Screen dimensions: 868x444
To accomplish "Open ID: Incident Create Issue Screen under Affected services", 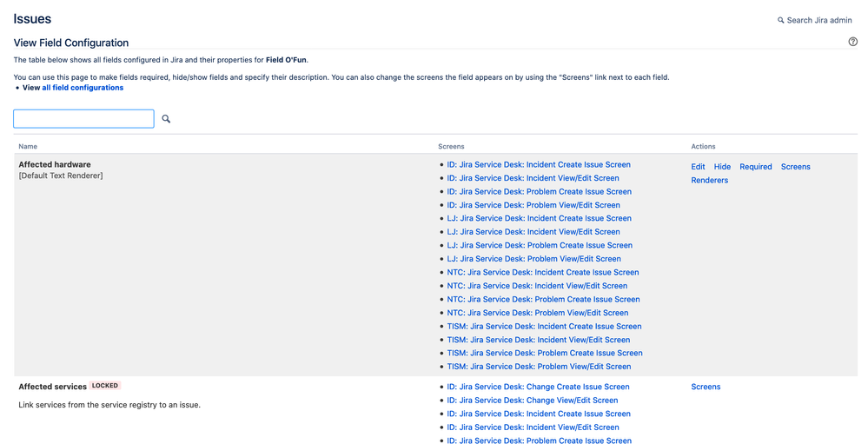I will [539, 414].
